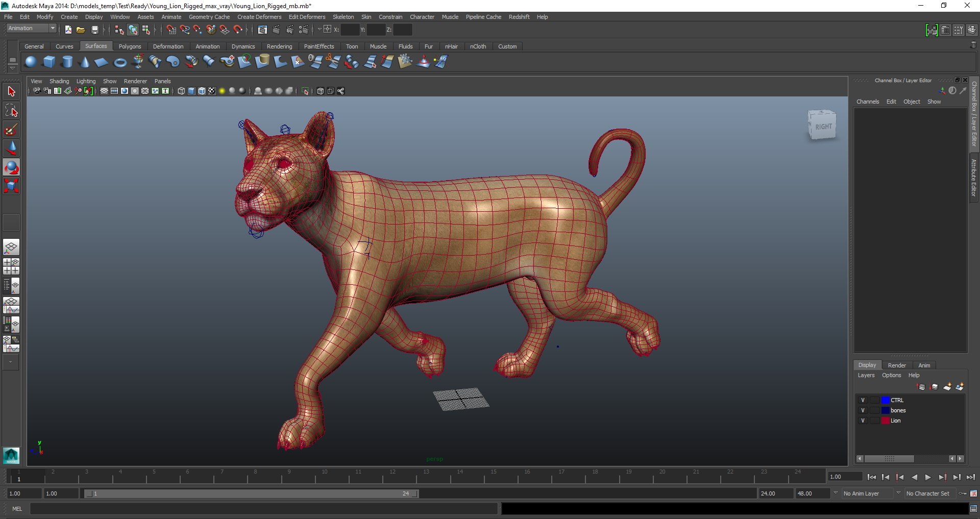980x519 pixels.
Task: Open the animation preferences icon
Action: coord(973,493)
